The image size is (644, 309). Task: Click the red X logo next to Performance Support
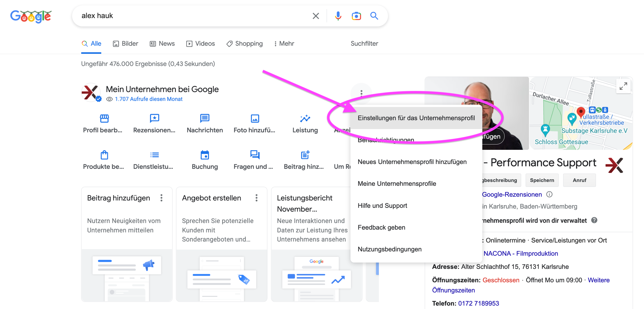tap(614, 165)
